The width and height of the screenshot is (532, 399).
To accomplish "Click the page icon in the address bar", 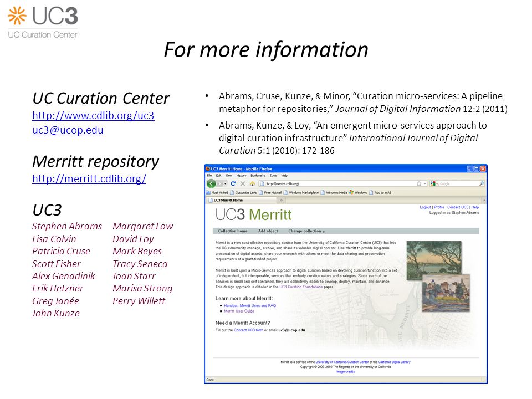I will (x=262, y=183).
